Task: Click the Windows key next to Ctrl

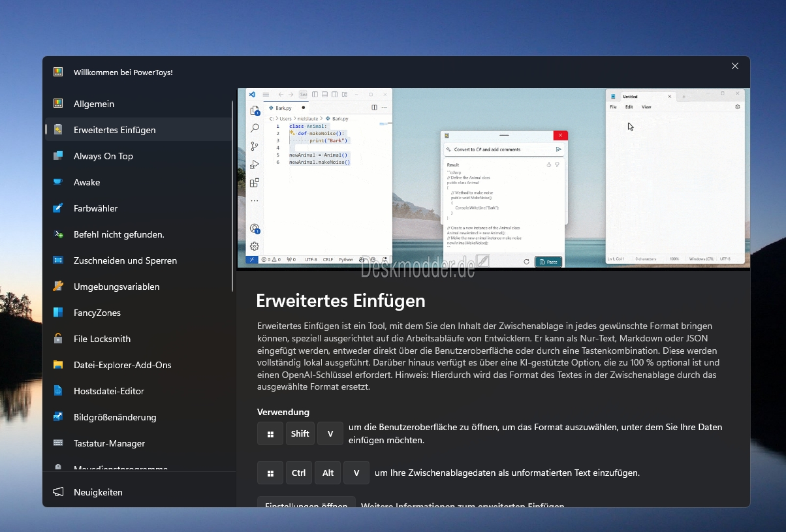Action: click(x=270, y=473)
